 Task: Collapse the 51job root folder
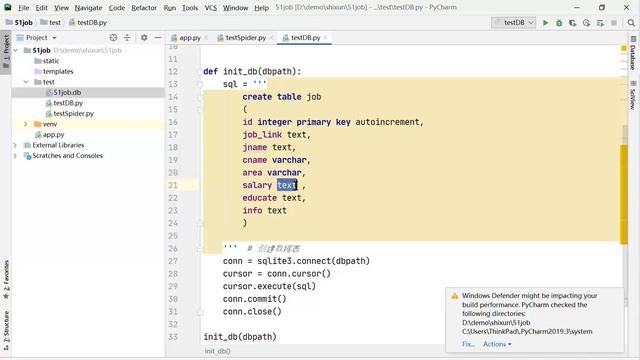pyautogui.click(x=16, y=50)
